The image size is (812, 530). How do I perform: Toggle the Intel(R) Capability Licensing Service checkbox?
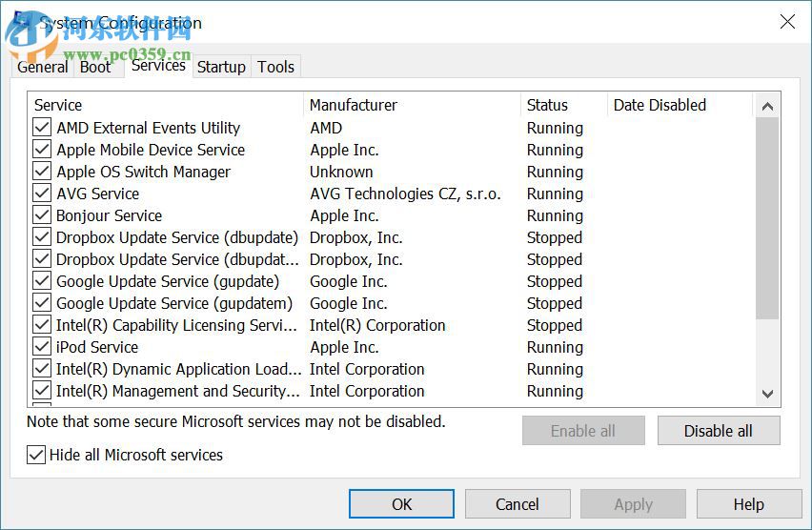point(42,325)
